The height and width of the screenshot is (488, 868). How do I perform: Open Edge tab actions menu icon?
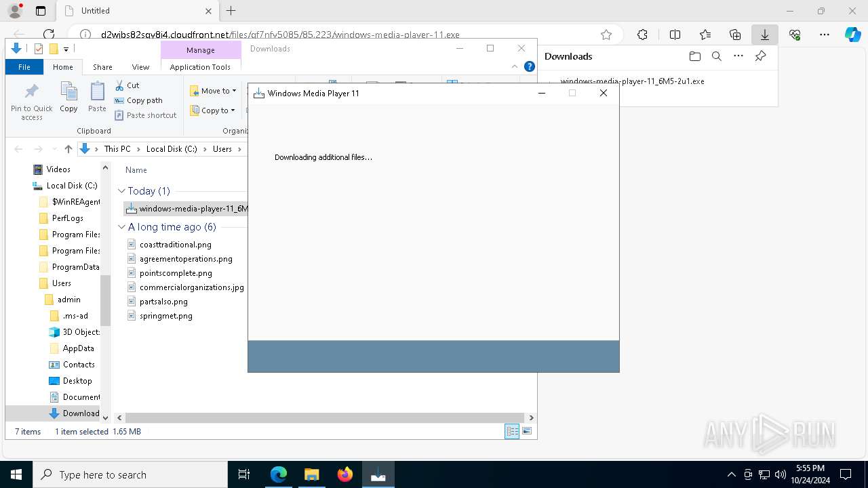pyautogui.click(x=41, y=11)
